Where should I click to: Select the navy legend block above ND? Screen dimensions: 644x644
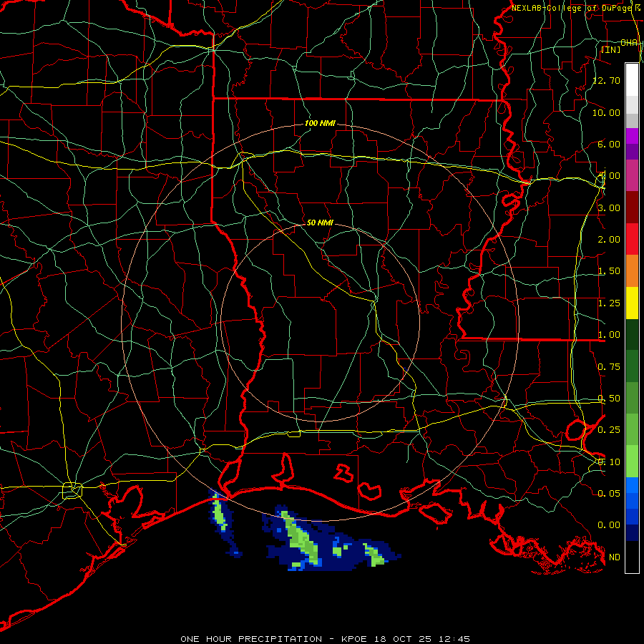[632, 532]
